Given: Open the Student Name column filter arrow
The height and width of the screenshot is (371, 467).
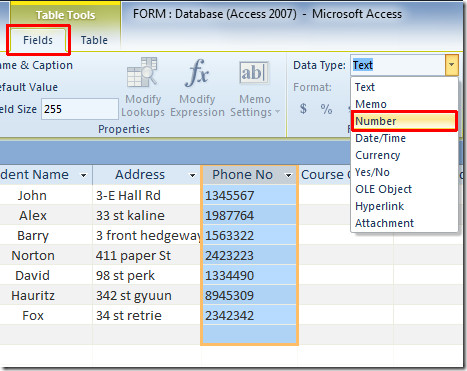Looking at the screenshot, I should click(x=83, y=175).
